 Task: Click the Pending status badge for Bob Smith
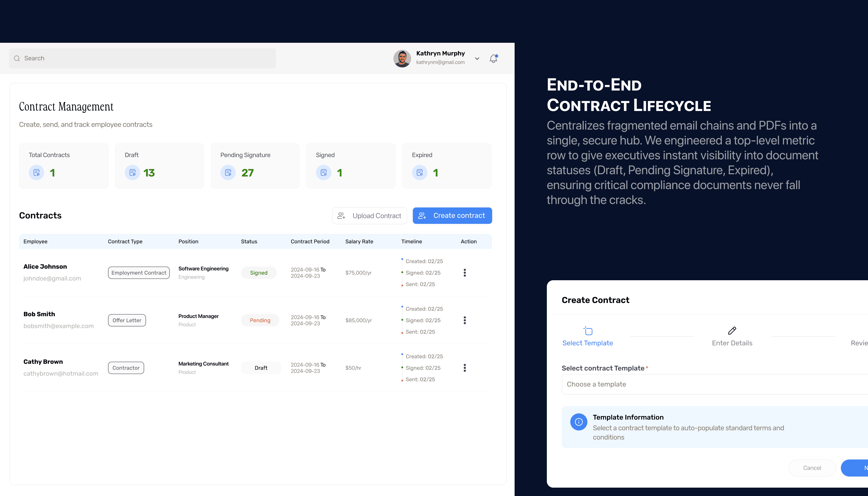pyautogui.click(x=260, y=320)
